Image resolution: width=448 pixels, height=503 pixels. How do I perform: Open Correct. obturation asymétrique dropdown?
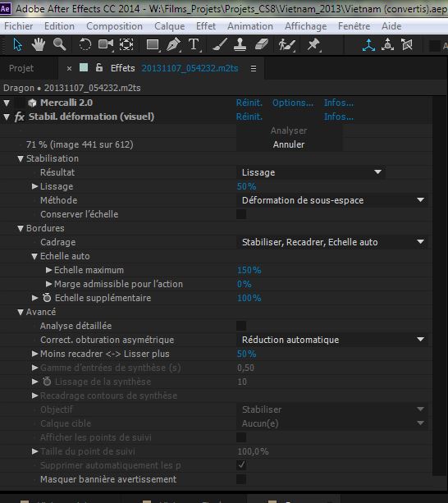[332, 340]
